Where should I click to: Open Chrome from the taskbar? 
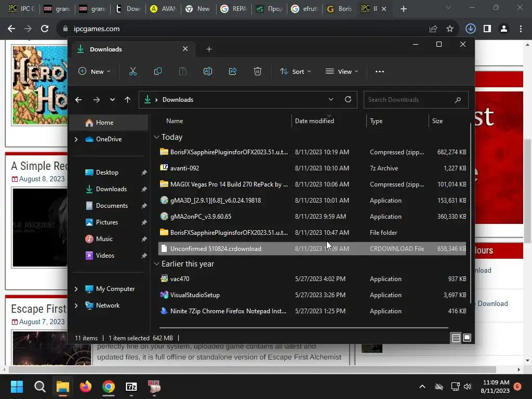coord(109,387)
